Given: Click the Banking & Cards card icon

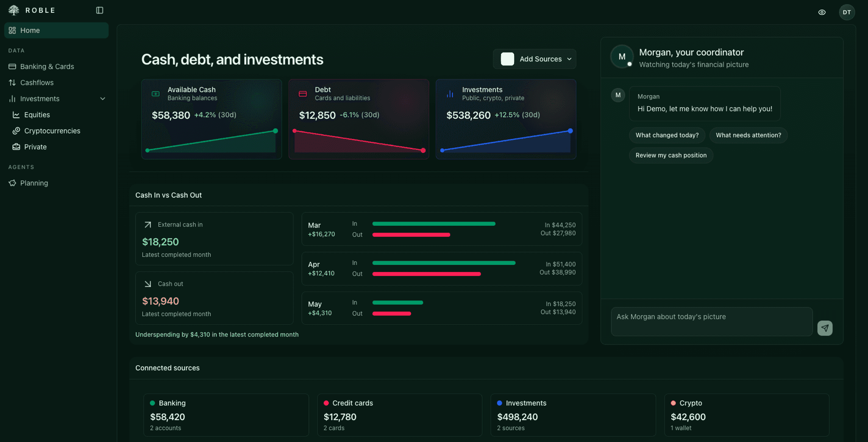Looking at the screenshot, I should 12,67.
